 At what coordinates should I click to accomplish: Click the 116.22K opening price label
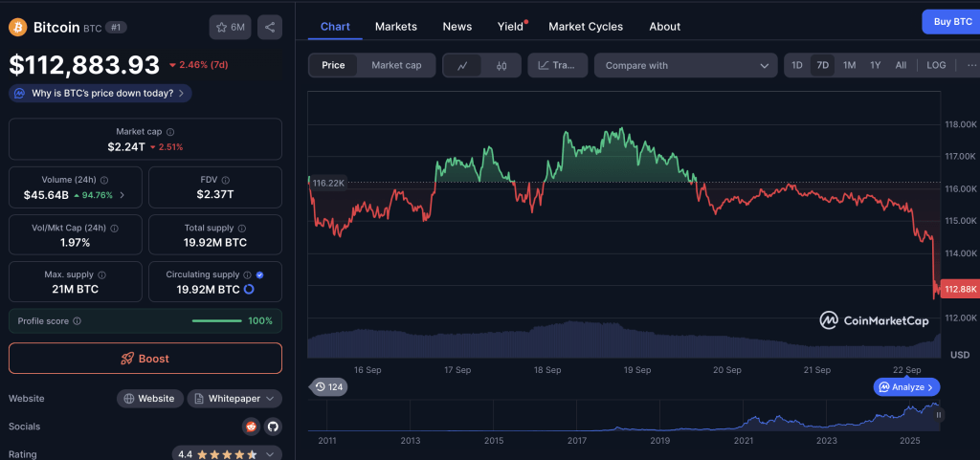(328, 183)
